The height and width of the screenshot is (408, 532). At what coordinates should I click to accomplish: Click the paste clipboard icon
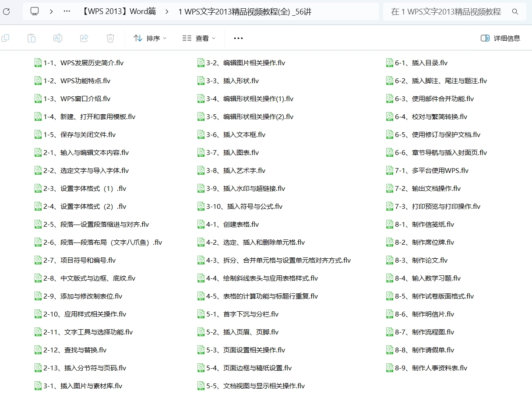[32, 38]
